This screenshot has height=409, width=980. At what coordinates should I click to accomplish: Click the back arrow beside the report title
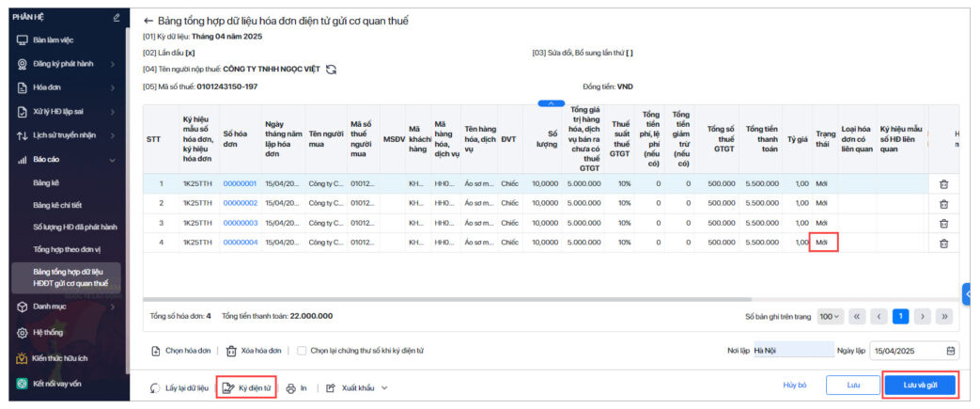[x=148, y=21]
